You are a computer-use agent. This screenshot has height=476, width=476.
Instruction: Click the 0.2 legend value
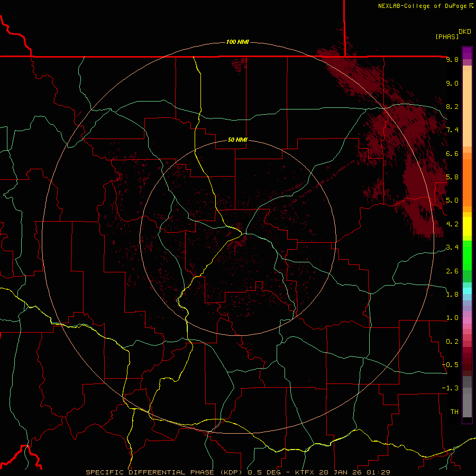tap(452, 341)
